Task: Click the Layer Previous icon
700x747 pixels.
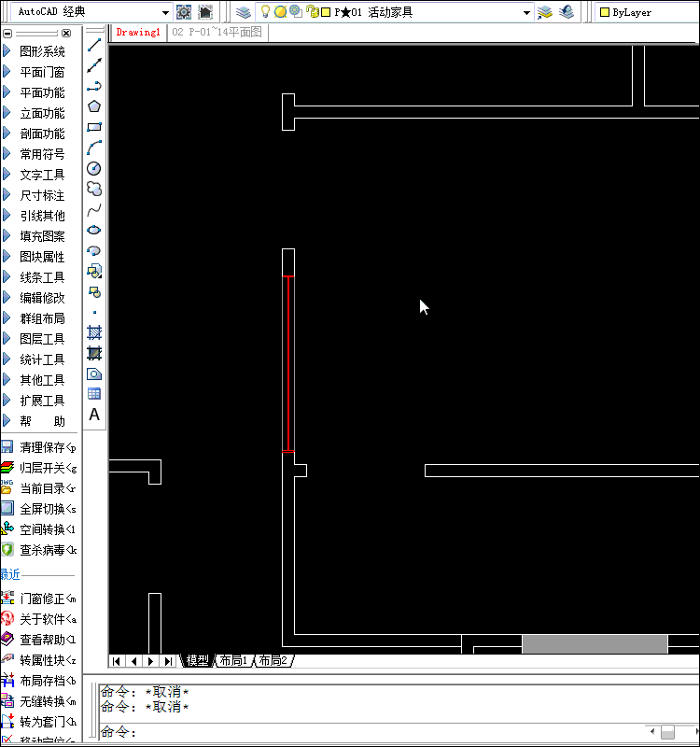Action: 567,12
